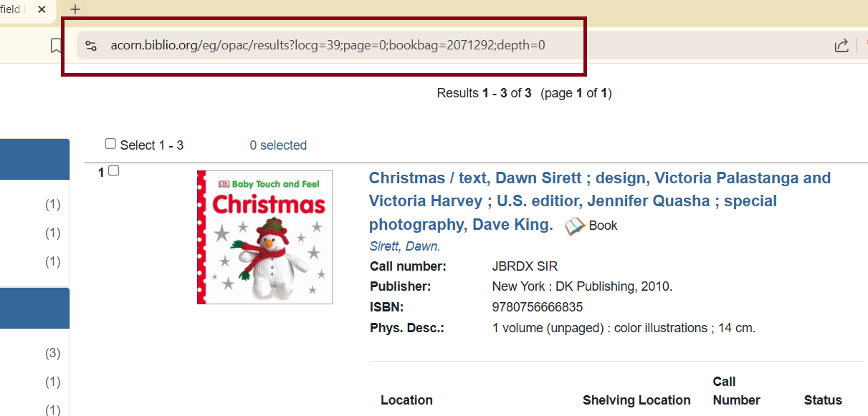This screenshot has width=868, height=416.
Task: Tick the Select 1 - 3 checkbox
Action: [110, 144]
